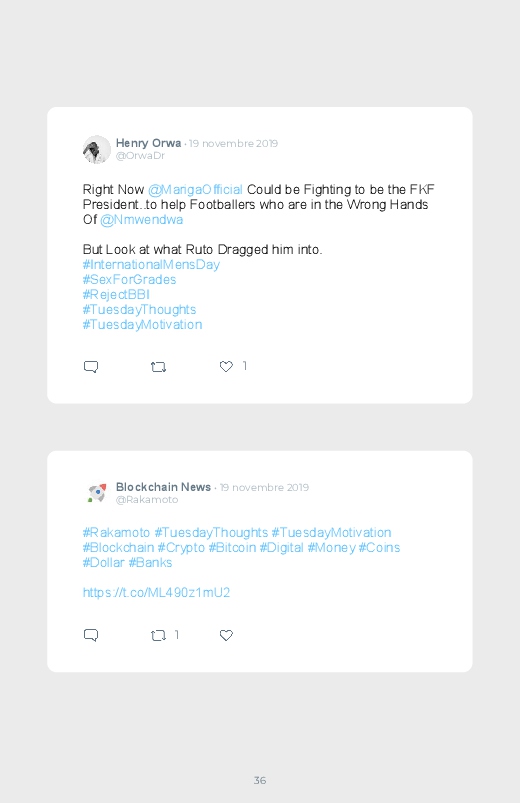
Task: Like the Blockchain News tweet
Action: [226, 635]
